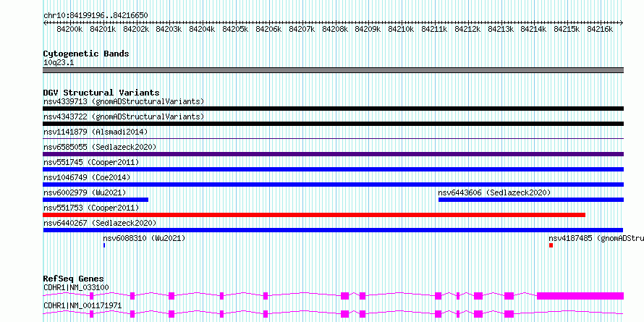Open the nsv551745 (Cooper2011) label
The image size is (644, 322).
point(91,162)
